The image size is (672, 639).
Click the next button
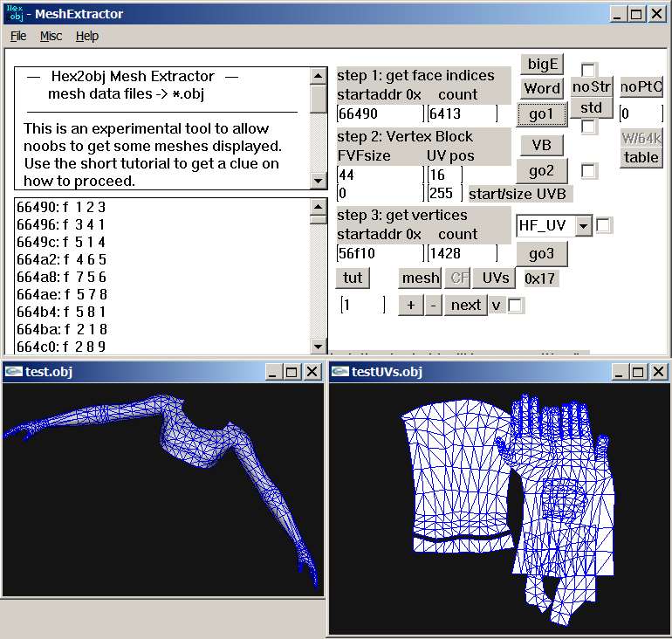click(x=466, y=306)
